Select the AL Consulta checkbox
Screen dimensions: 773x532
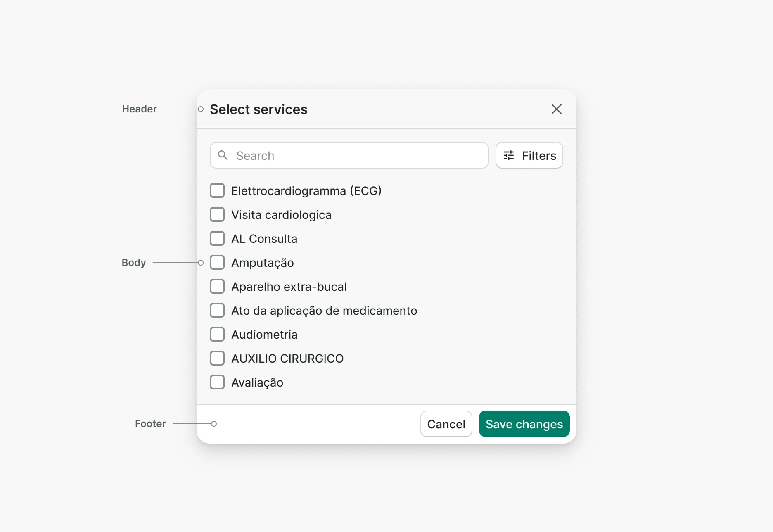[217, 239]
